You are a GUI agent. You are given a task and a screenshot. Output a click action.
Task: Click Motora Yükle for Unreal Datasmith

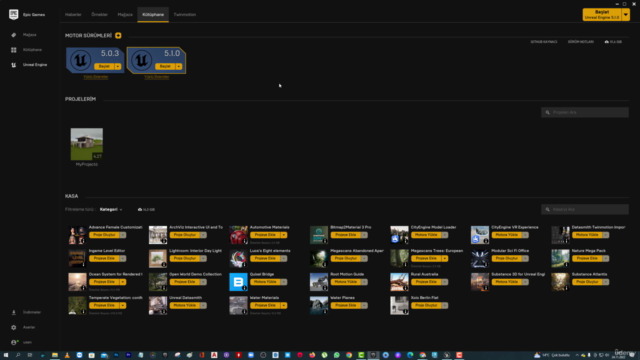point(185,305)
